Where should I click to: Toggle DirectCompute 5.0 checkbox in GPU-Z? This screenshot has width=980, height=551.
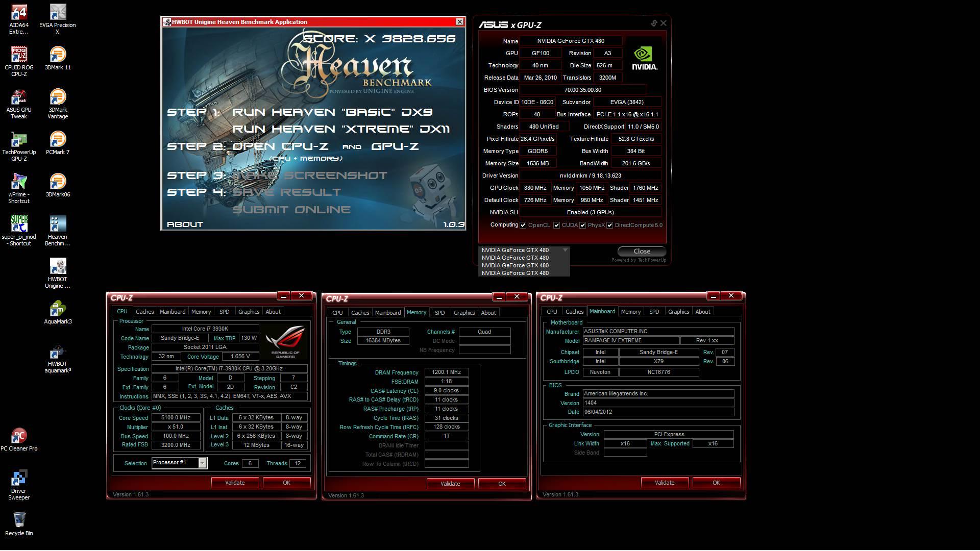[x=609, y=225]
